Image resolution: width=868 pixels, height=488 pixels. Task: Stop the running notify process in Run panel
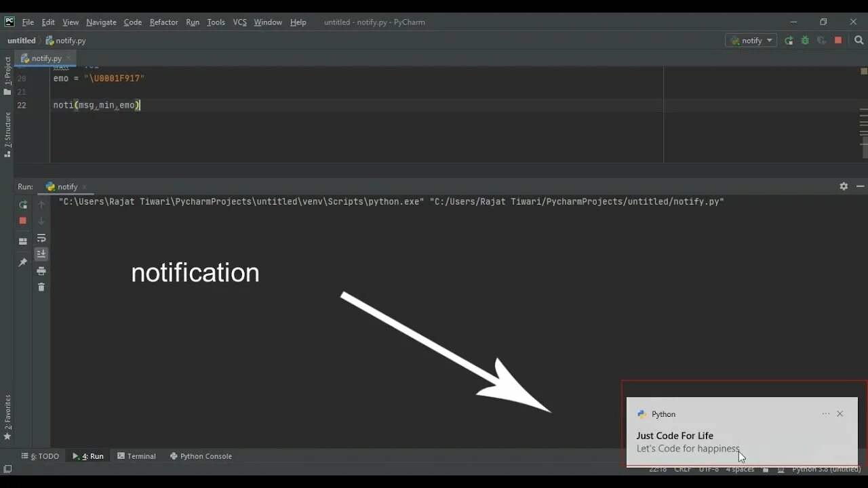coord(23,220)
